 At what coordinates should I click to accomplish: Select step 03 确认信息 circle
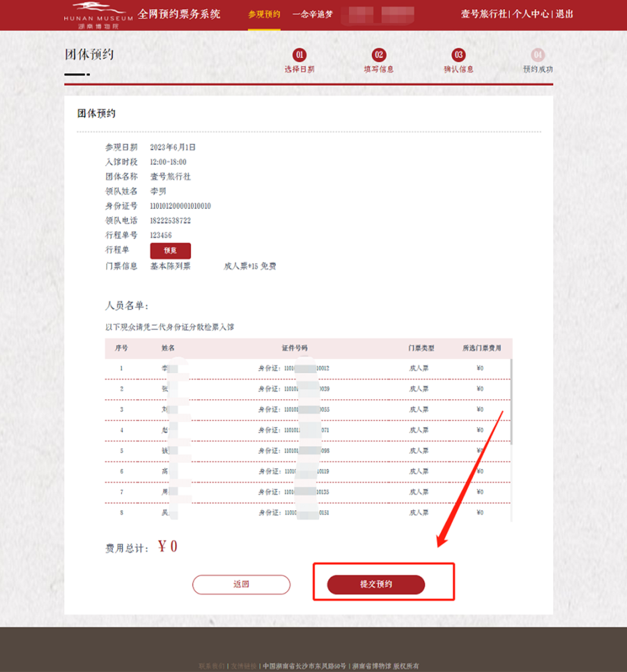click(459, 55)
